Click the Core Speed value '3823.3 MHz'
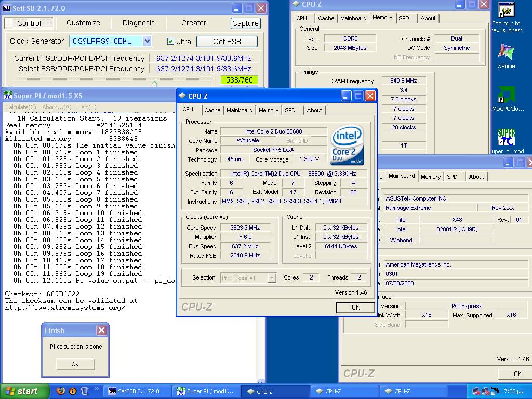Viewport: 532px width, 399px height. point(245,228)
